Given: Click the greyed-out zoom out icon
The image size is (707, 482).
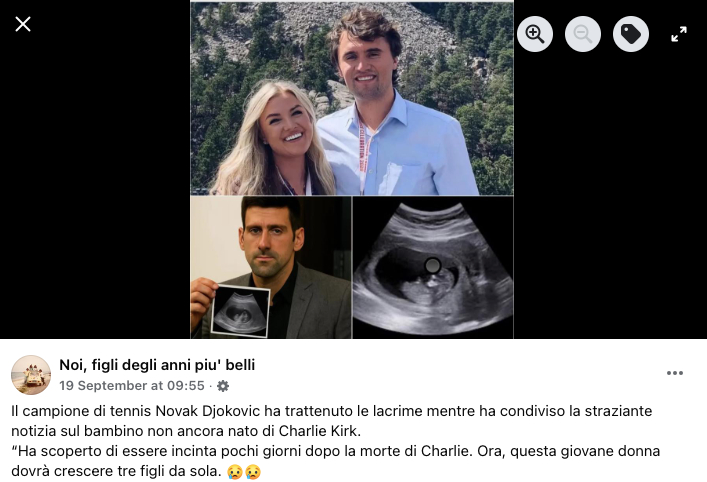Looking at the screenshot, I should pos(583,34).
